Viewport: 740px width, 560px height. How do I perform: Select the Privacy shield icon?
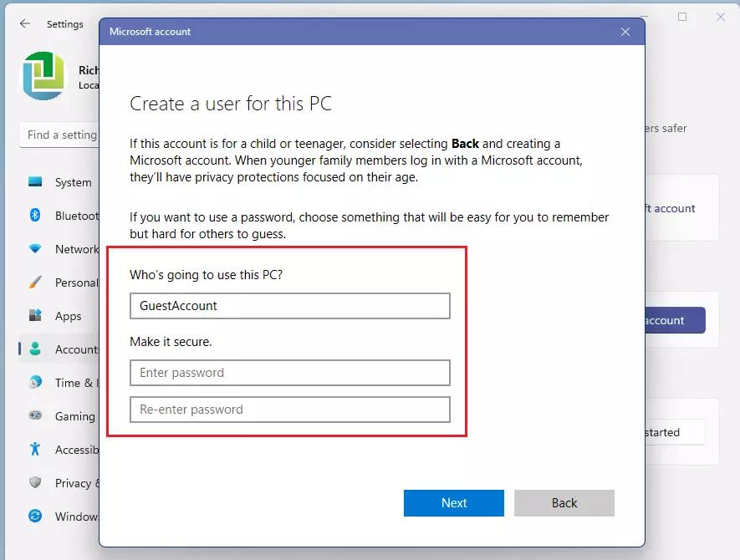(x=35, y=483)
